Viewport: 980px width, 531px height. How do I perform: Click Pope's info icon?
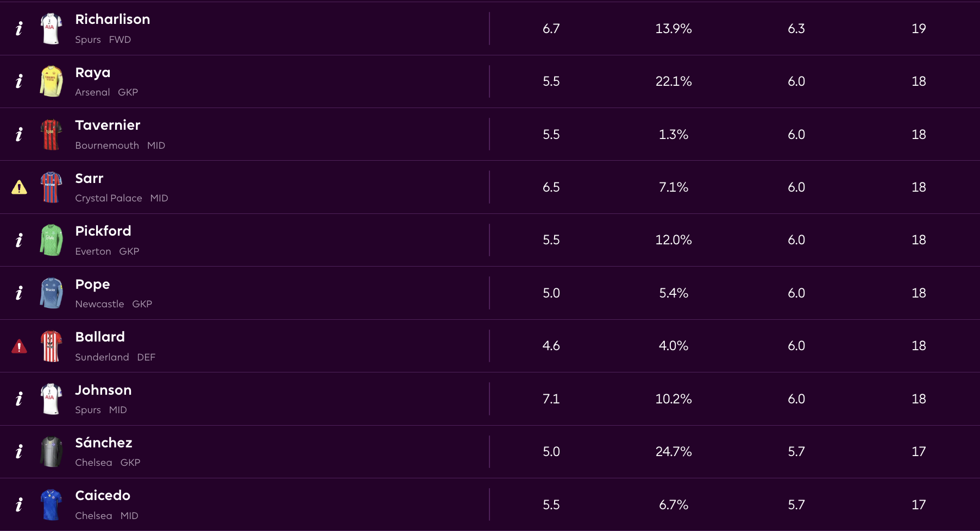pyautogui.click(x=19, y=293)
